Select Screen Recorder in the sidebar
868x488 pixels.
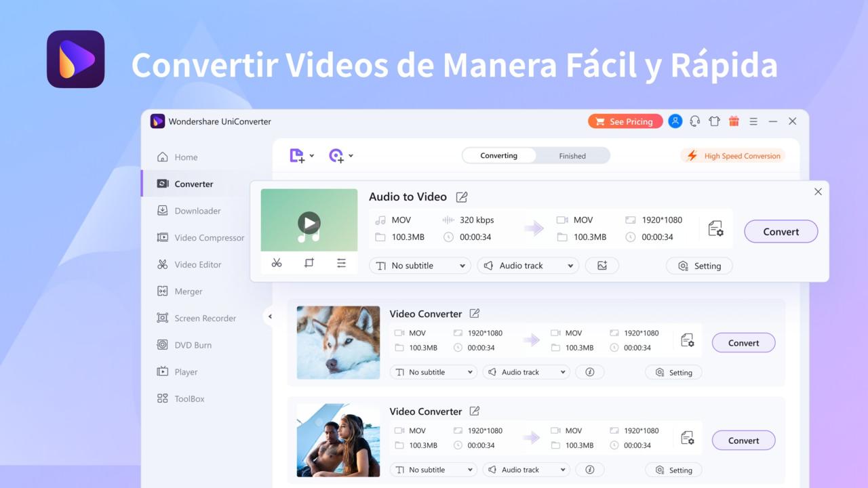205,319
